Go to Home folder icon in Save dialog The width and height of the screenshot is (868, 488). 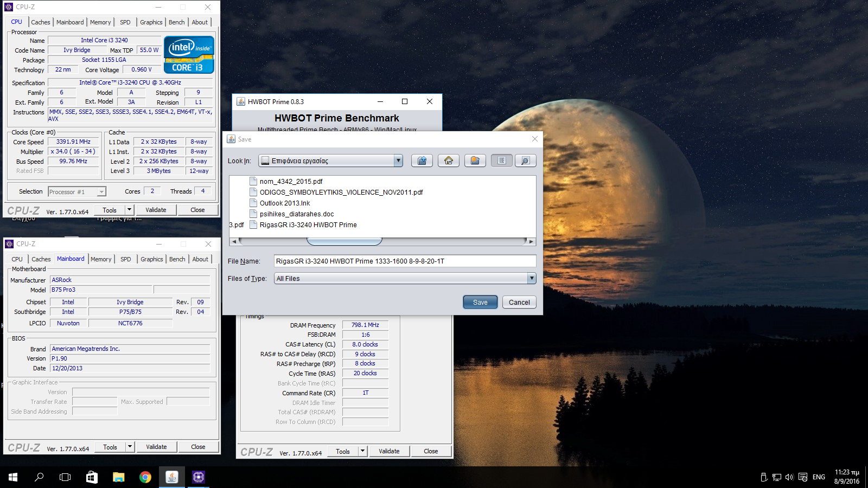click(449, 160)
